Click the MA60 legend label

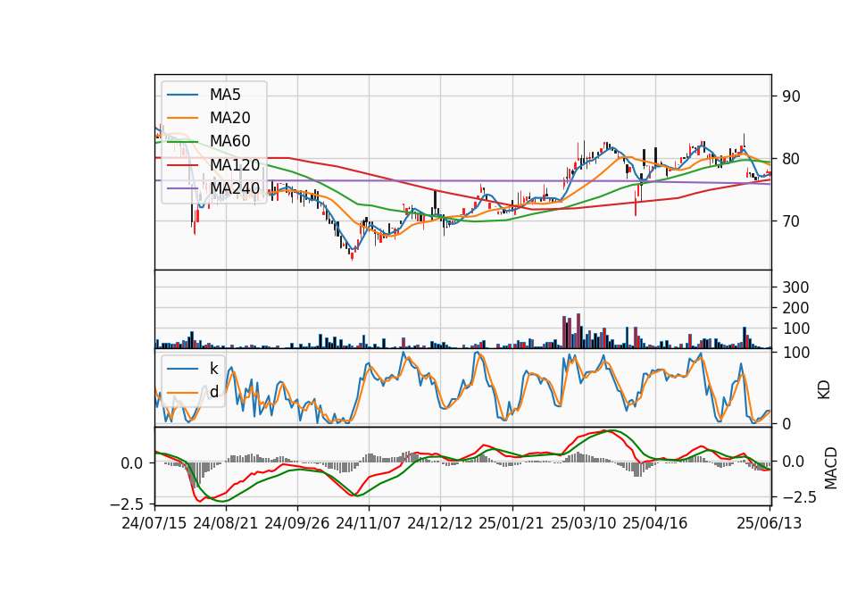(229, 141)
